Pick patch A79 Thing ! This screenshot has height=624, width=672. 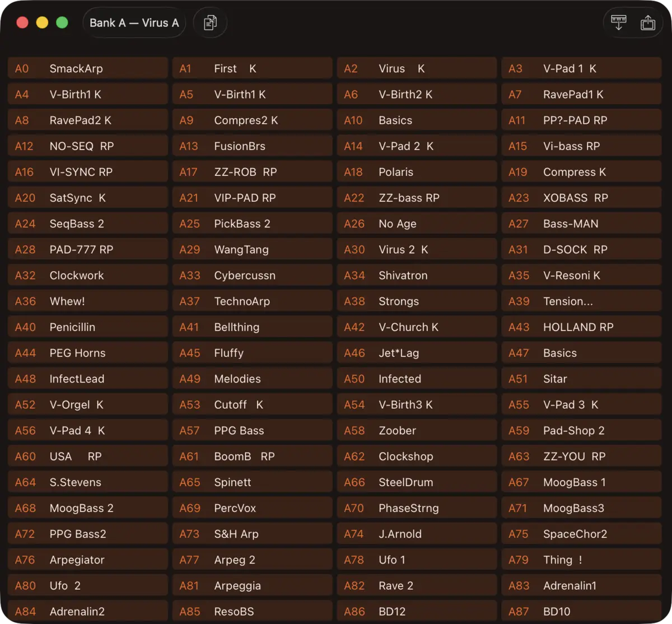click(582, 560)
